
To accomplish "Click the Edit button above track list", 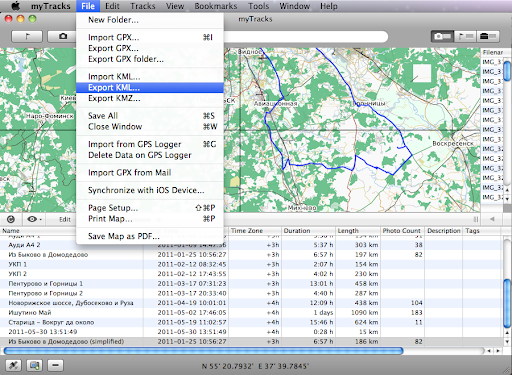I will point(65,219).
